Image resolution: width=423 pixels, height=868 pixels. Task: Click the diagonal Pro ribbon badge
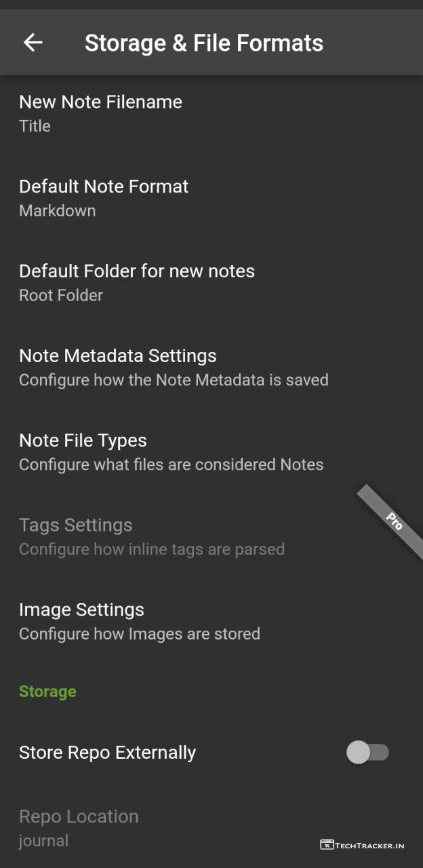pos(391,521)
